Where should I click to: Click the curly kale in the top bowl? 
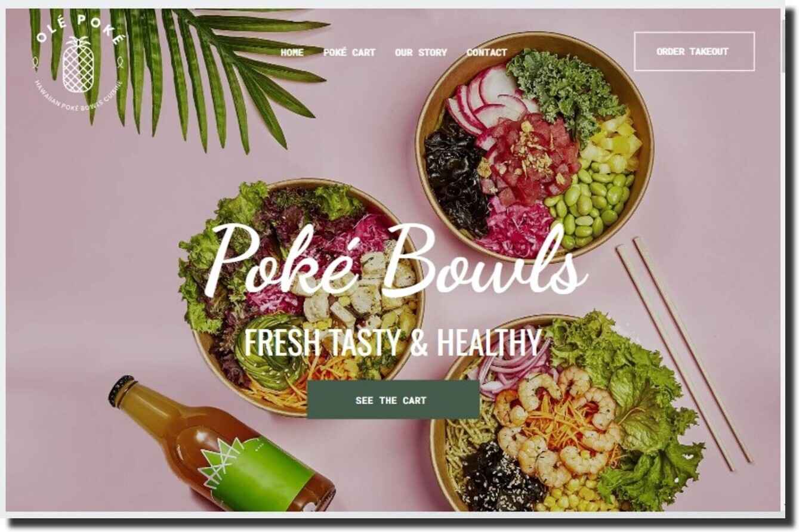565,89
